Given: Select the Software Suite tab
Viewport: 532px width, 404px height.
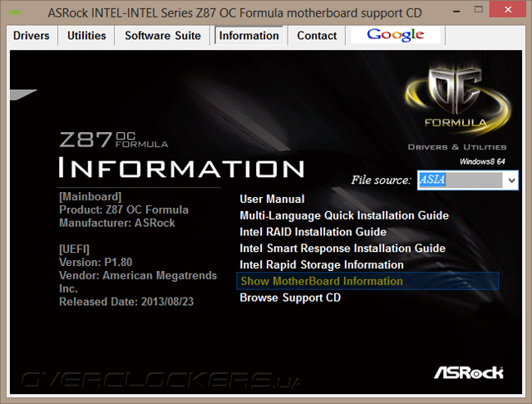Looking at the screenshot, I should coord(163,36).
